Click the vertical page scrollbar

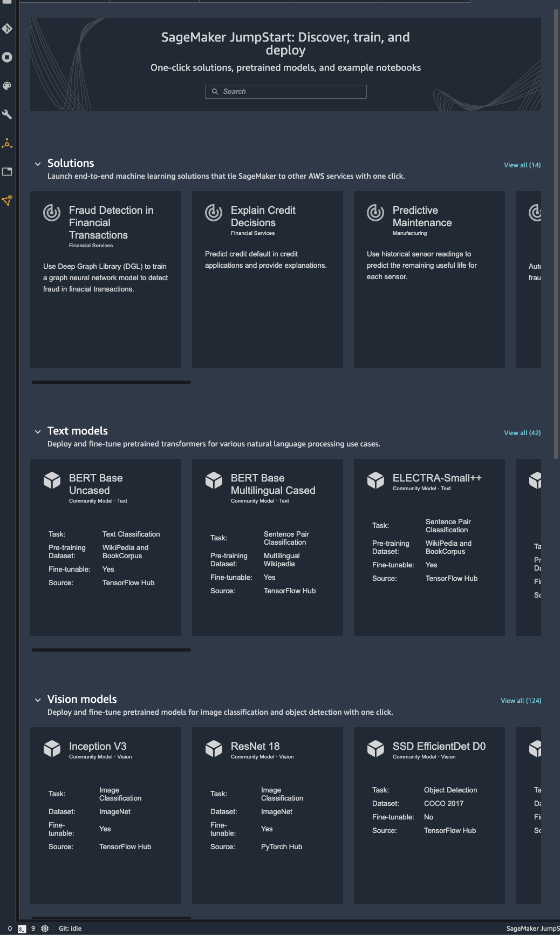pos(556,234)
